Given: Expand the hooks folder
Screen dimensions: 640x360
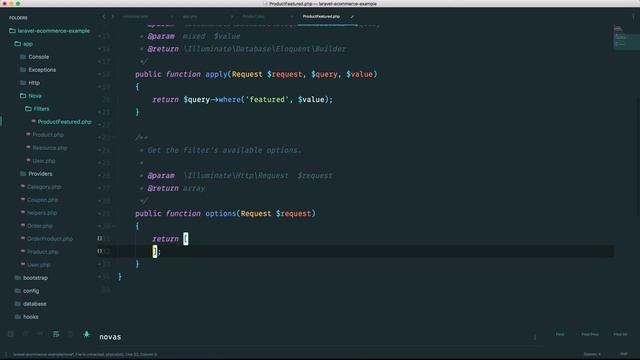Looking at the screenshot, I should [26, 317].
